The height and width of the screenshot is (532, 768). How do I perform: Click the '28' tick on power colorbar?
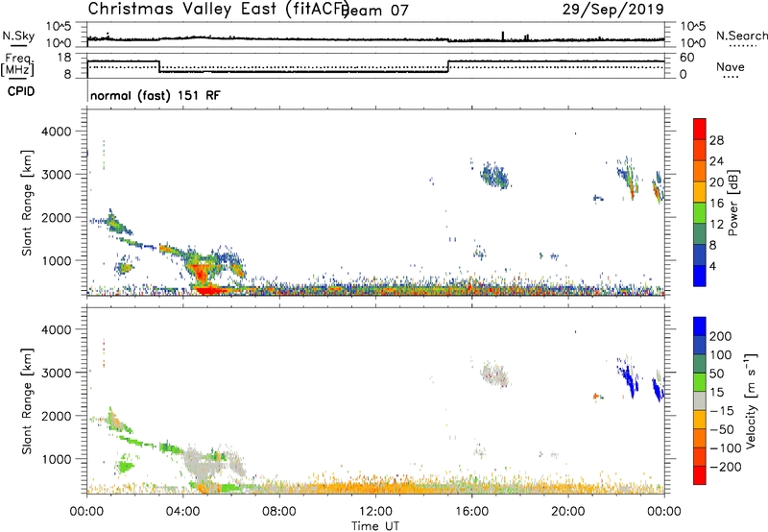(x=716, y=140)
